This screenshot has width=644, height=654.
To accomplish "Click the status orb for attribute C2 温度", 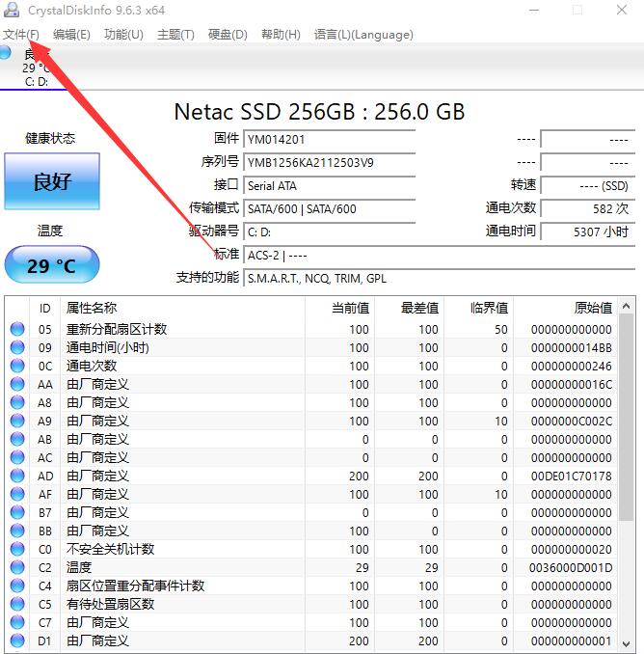I will [17, 567].
